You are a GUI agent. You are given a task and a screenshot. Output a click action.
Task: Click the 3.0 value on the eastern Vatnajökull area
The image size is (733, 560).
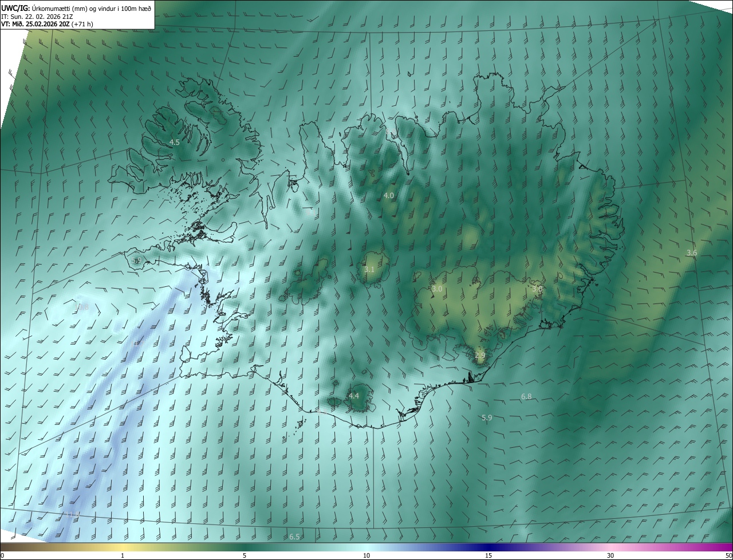(537, 289)
